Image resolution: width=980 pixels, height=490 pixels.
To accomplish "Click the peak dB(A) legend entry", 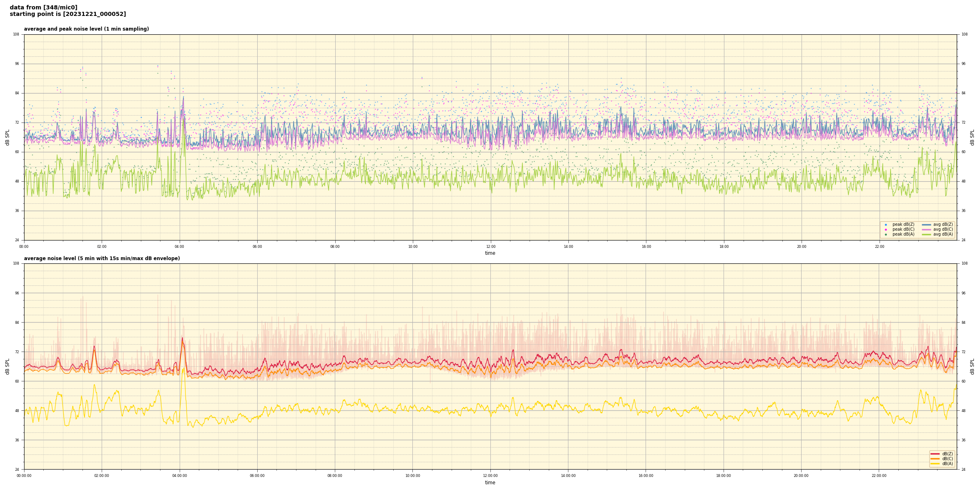I will [x=903, y=234].
